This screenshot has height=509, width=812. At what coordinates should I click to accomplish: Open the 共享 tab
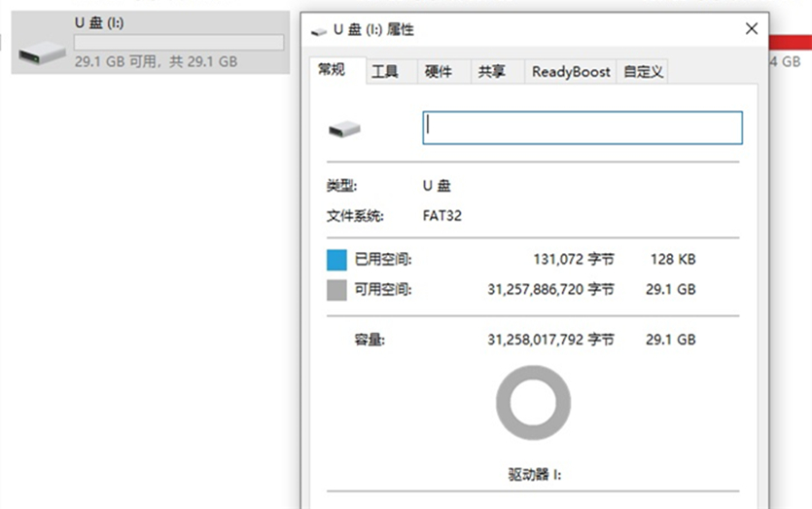click(x=491, y=72)
